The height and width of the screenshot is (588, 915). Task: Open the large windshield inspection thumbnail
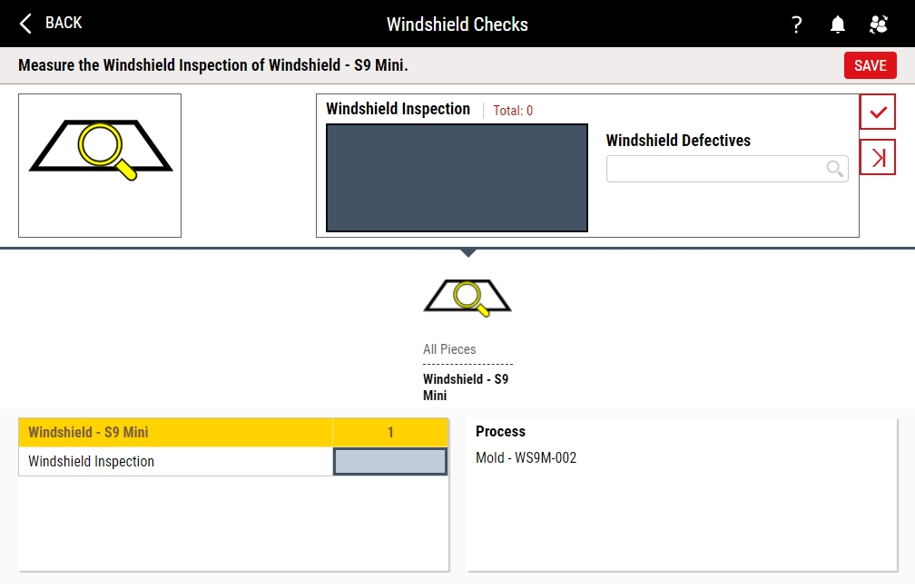[100, 165]
